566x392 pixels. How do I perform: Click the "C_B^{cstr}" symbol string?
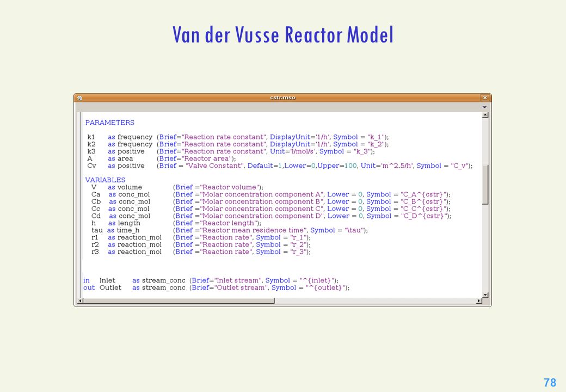(424, 202)
